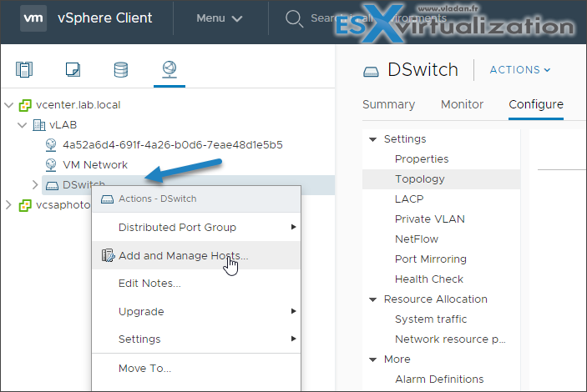Click the Add and Manage Hosts icon
Viewport: 587px width, 392px height.
pyautogui.click(x=108, y=255)
